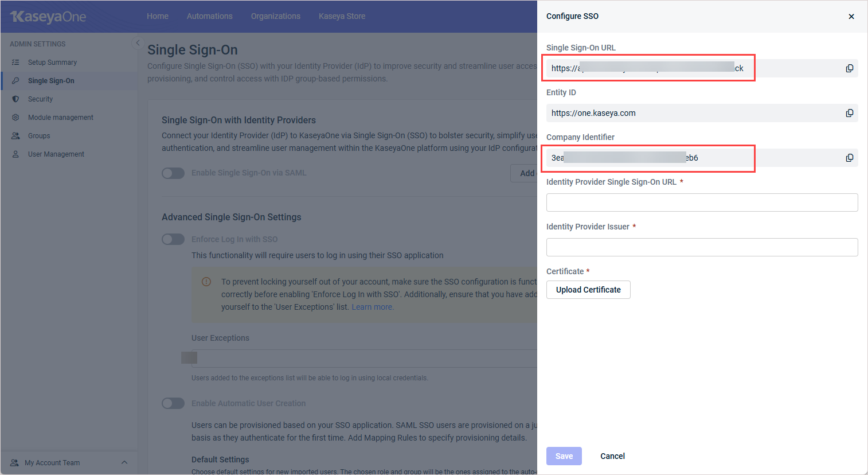Close the Configure SSO panel
This screenshot has height=475, width=868.
(851, 17)
